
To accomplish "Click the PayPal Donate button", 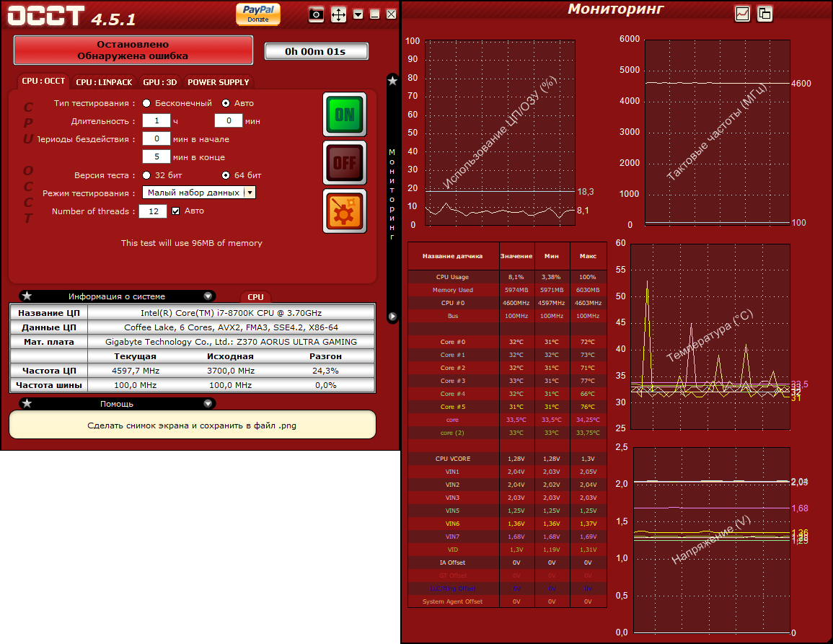I will pyautogui.click(x=258, y=14).
